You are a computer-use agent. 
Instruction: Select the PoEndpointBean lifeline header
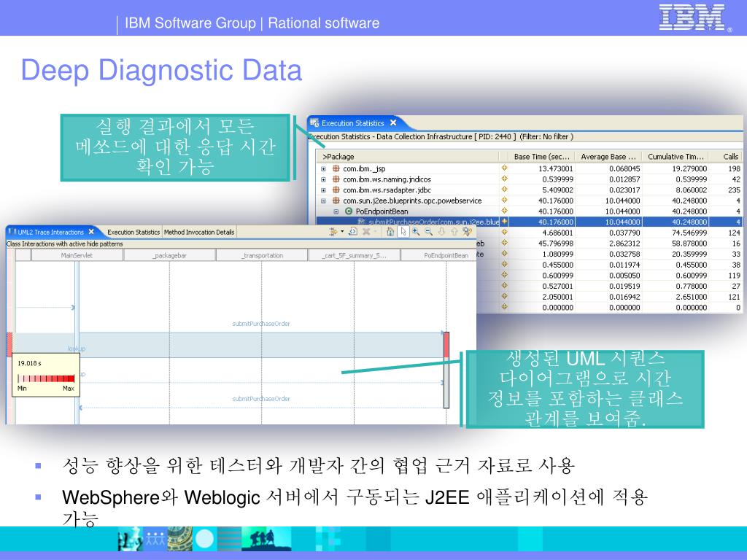coord(438,256)
